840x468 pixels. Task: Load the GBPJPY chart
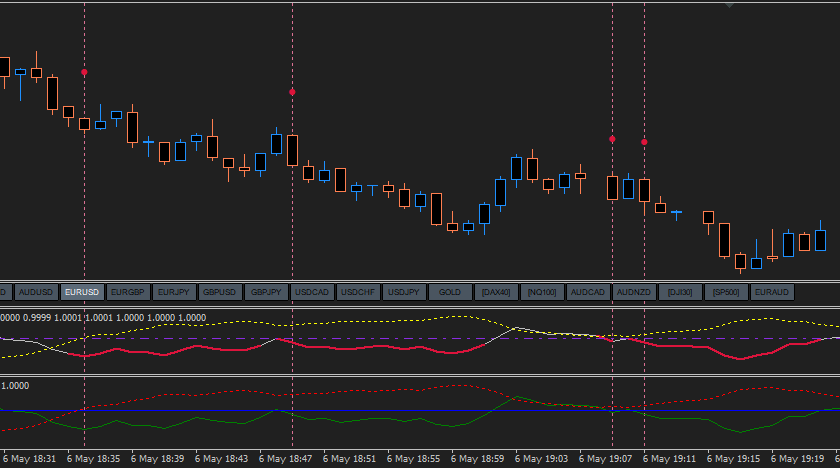[x=266, y=292]
